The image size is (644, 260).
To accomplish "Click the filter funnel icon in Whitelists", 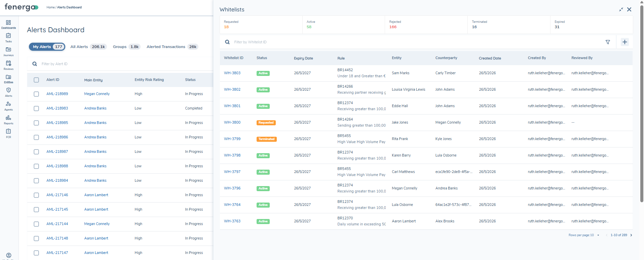I will coord(608,42).
